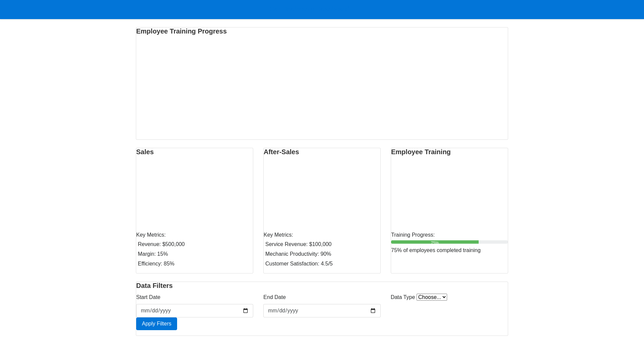Click the Service Revenue: $100,000 metric
644x362 pixels.
(x=298, y=244)
